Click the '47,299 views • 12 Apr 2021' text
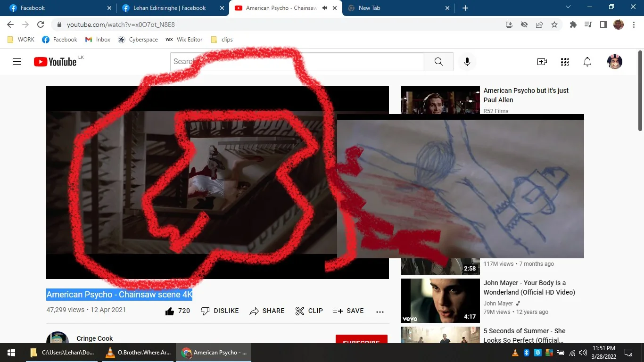 click(x=86, y=310)
